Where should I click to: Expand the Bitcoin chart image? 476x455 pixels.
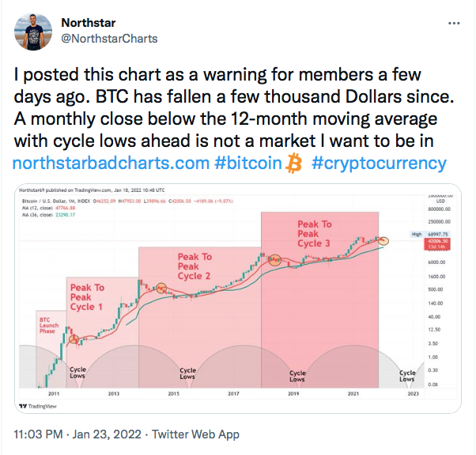pyautogui.click(x=237, y=300)
